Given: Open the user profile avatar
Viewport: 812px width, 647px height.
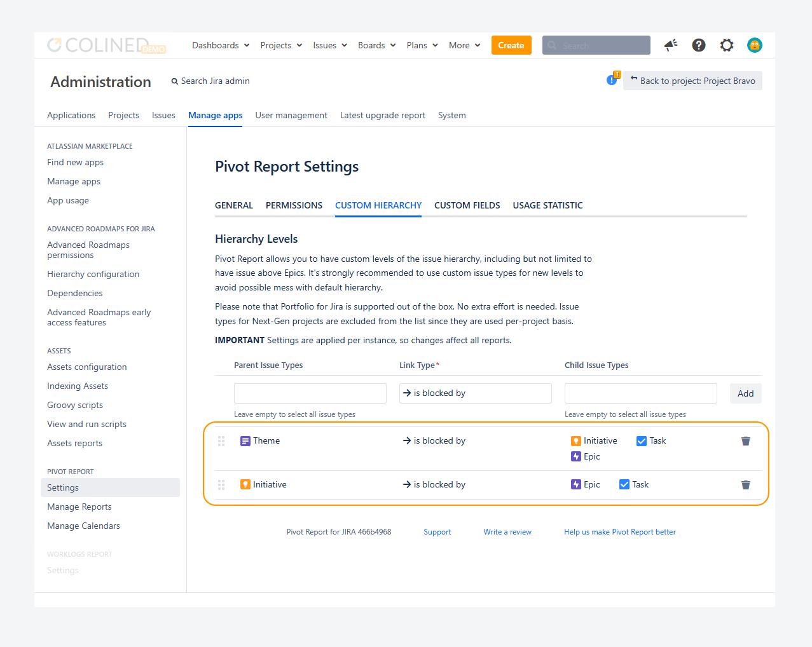Looking at the screenshot, I should [x=755, y=45].
